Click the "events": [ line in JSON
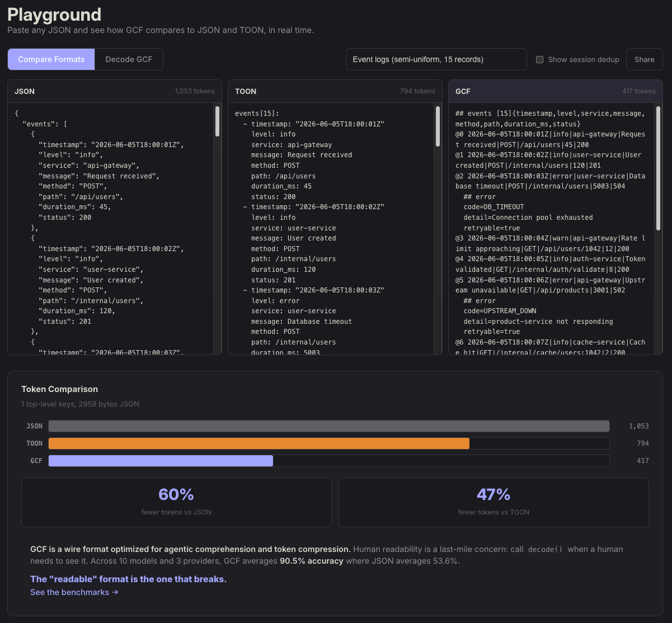672x623 pixels. [x=45, y=124]
